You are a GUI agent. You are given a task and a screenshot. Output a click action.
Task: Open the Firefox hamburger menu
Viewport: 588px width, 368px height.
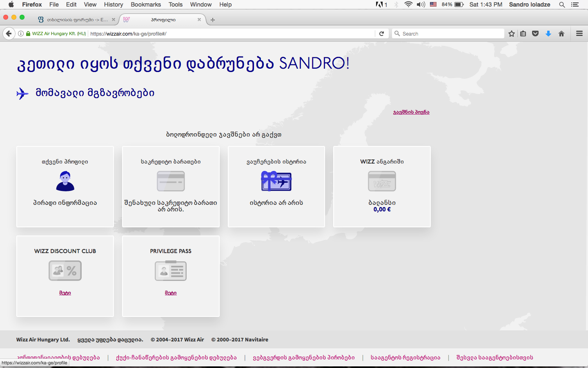coord(579,34)
